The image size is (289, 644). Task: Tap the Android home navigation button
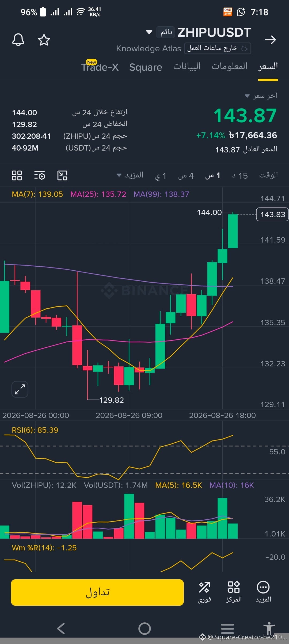[x=144, y=628]
